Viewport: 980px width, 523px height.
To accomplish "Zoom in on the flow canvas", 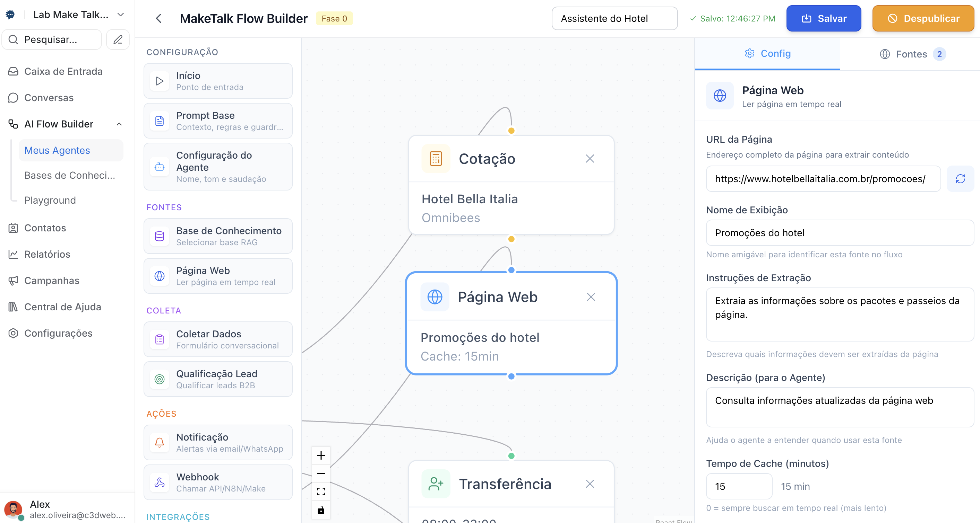I will (321, 455).
